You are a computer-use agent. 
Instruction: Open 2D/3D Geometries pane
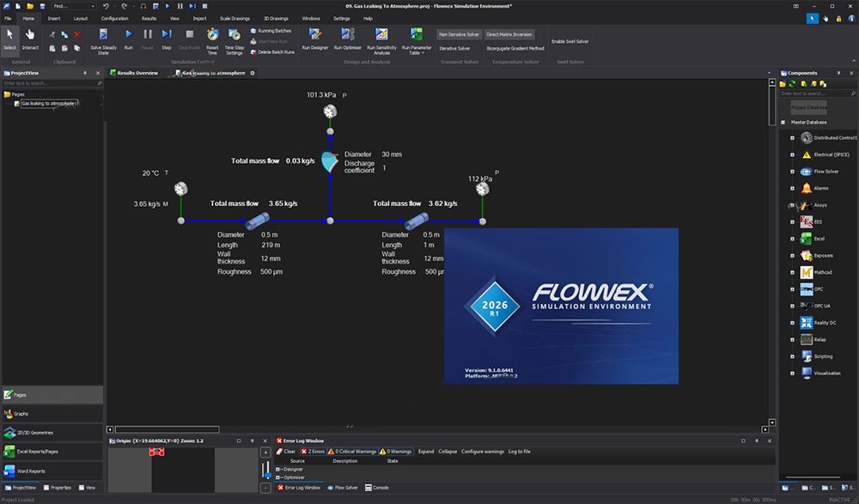(52, 433)
